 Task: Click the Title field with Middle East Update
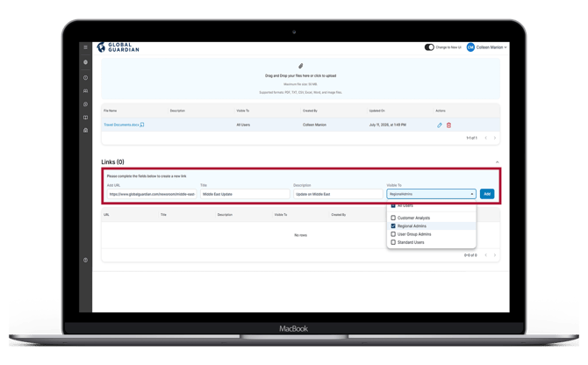(245, 194)
